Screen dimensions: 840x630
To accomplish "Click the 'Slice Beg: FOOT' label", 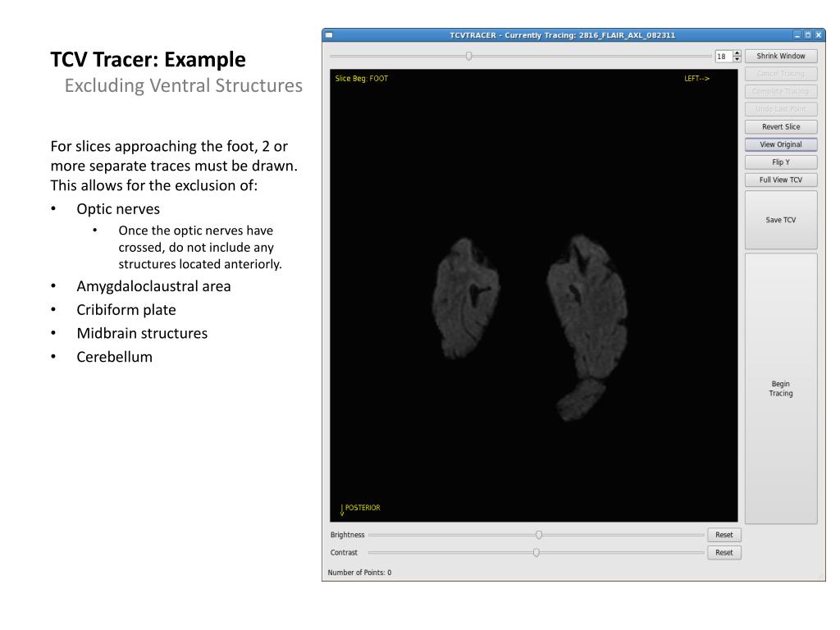I will click(x=362, y=79).
